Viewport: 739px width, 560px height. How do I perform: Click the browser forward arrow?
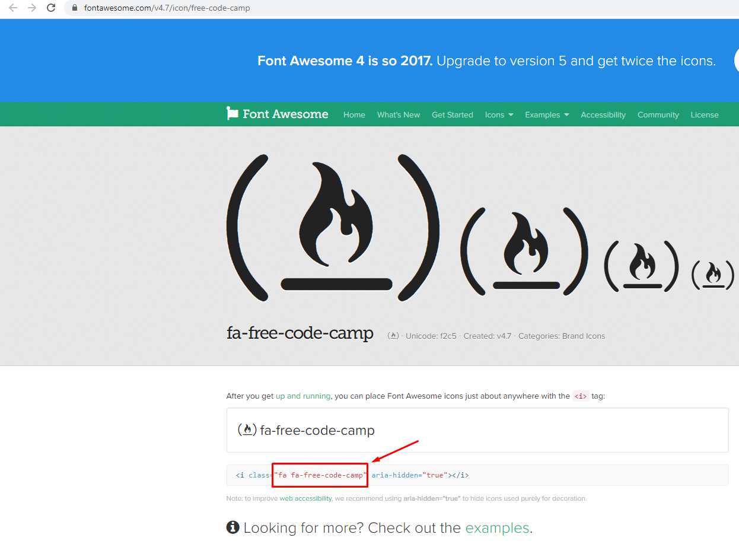point(32,8)
